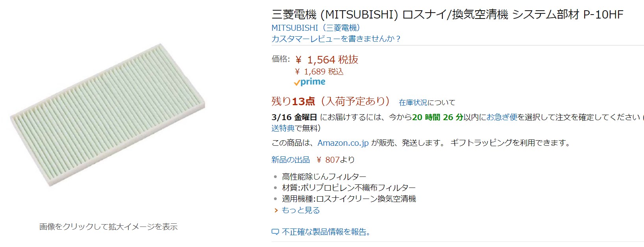
Task: Click the ¥1,689 税込 price
Action: point(319,72)
